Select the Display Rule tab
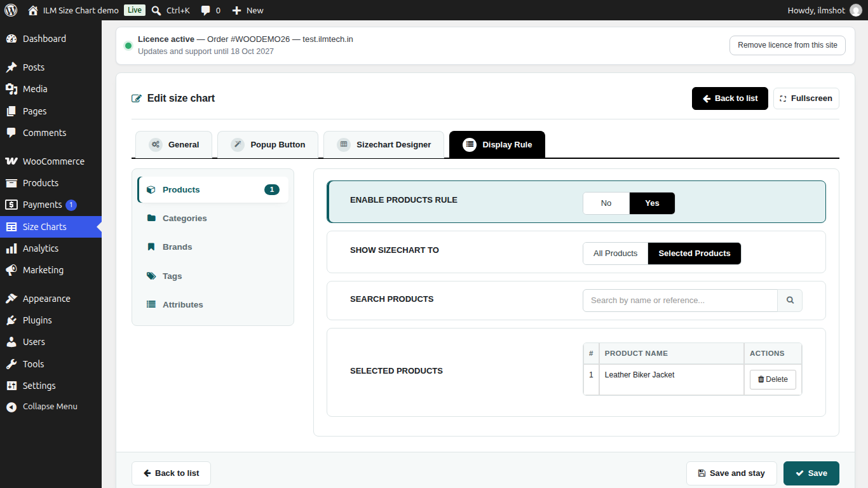The image size is (868, 488). (497, 145)
